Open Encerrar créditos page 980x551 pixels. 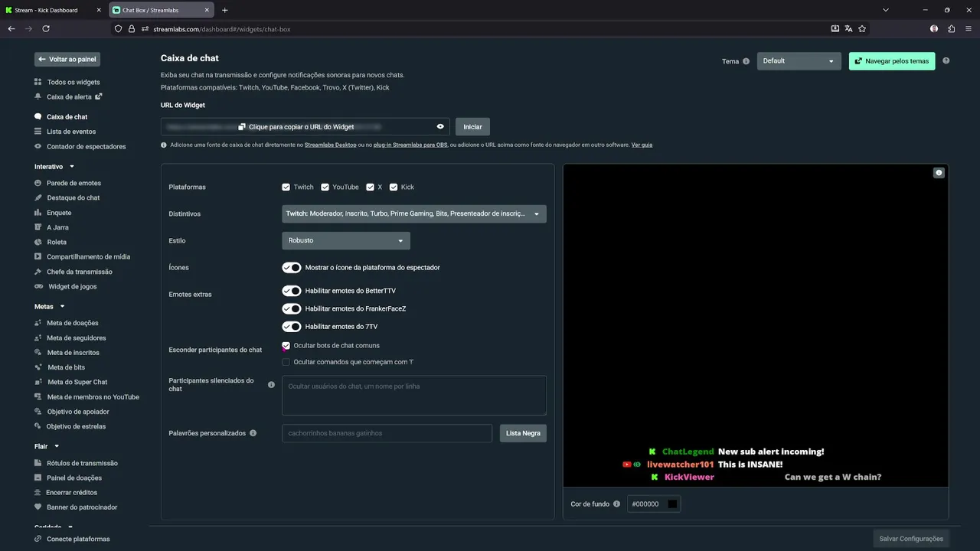pos(72,492)
